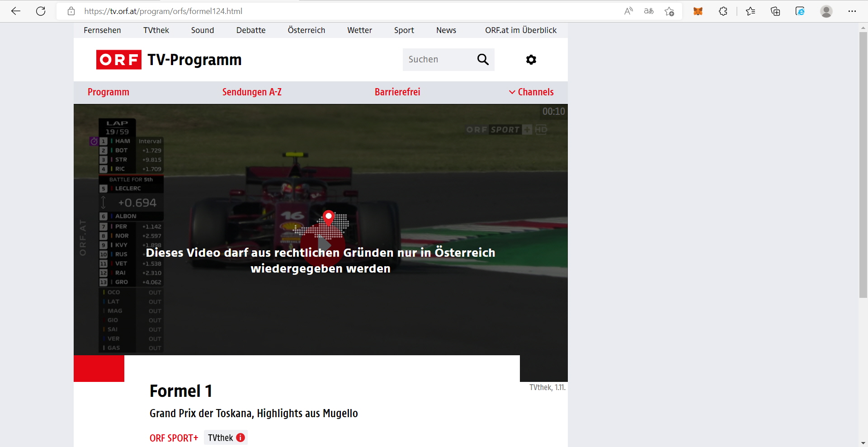Image resolution: width=868 pixels, height=447 pixels.
Task: Click the red TVthek info icon
Action: click(x=241, y=438)
